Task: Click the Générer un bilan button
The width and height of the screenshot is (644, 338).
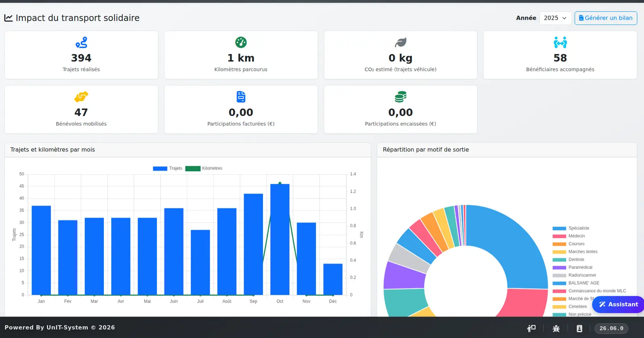Action: click(606, 18)
